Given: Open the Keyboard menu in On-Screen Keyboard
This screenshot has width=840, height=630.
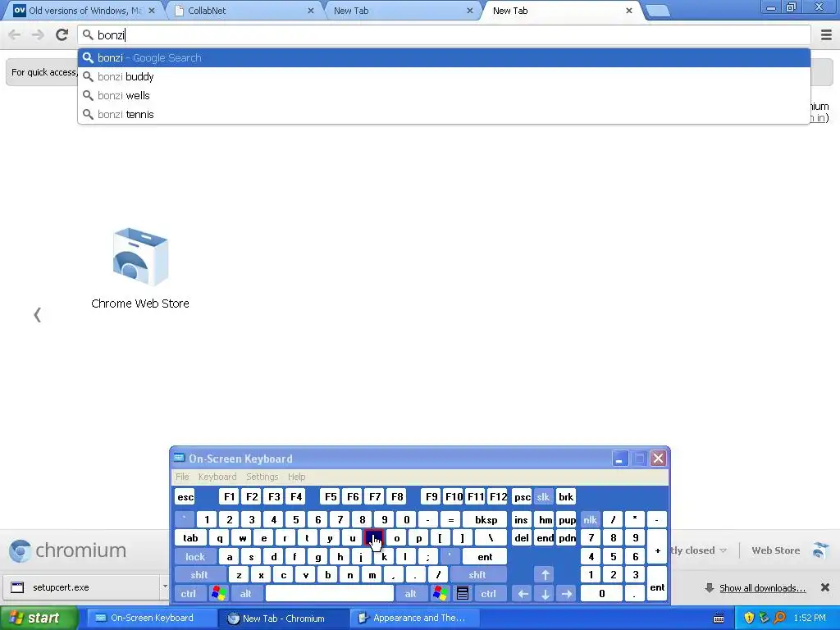Looking at the screenshot, I should [217, 477].
